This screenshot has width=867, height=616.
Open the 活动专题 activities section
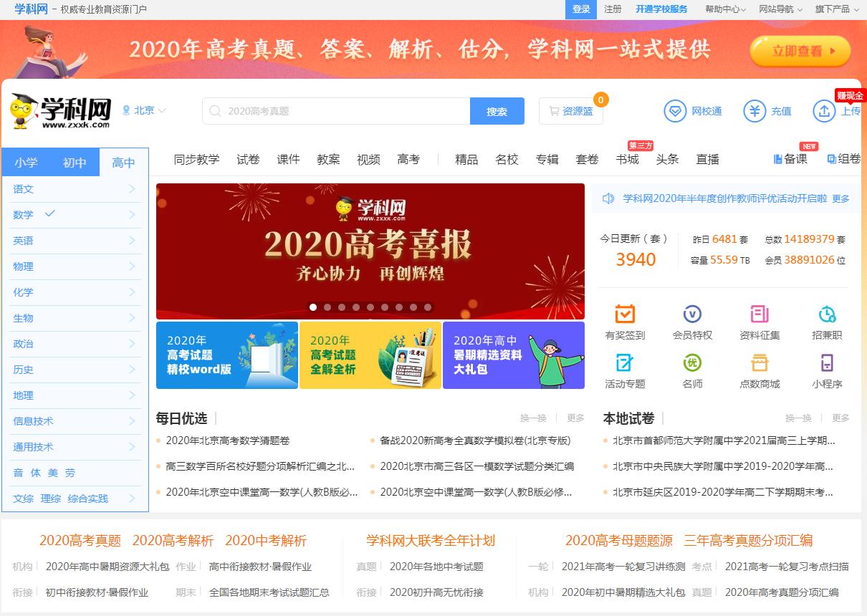click(x=624, y=370)
